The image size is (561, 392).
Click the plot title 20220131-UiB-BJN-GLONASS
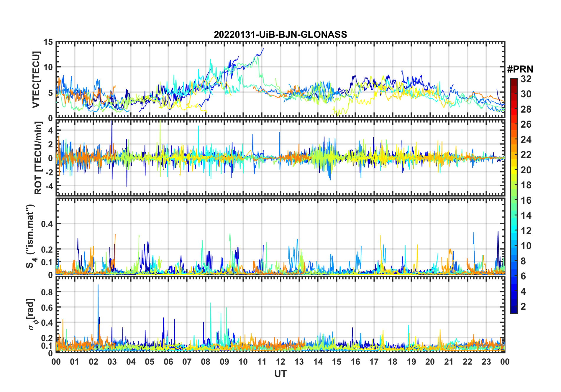[280, 34]
